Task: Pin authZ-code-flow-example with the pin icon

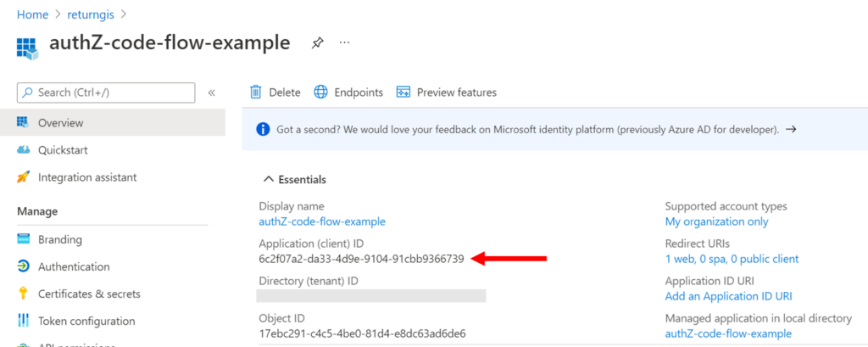Action: (317, 43)
